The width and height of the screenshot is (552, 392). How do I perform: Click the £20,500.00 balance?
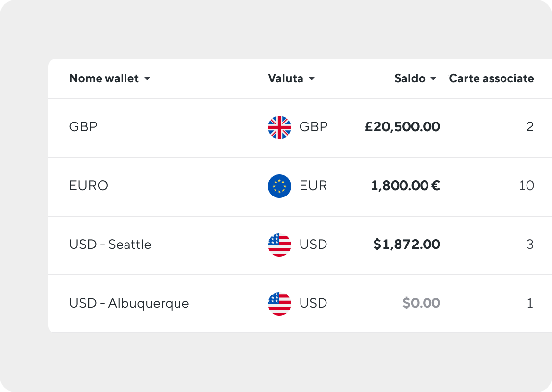pyautogui.click(x=402, y=127)
